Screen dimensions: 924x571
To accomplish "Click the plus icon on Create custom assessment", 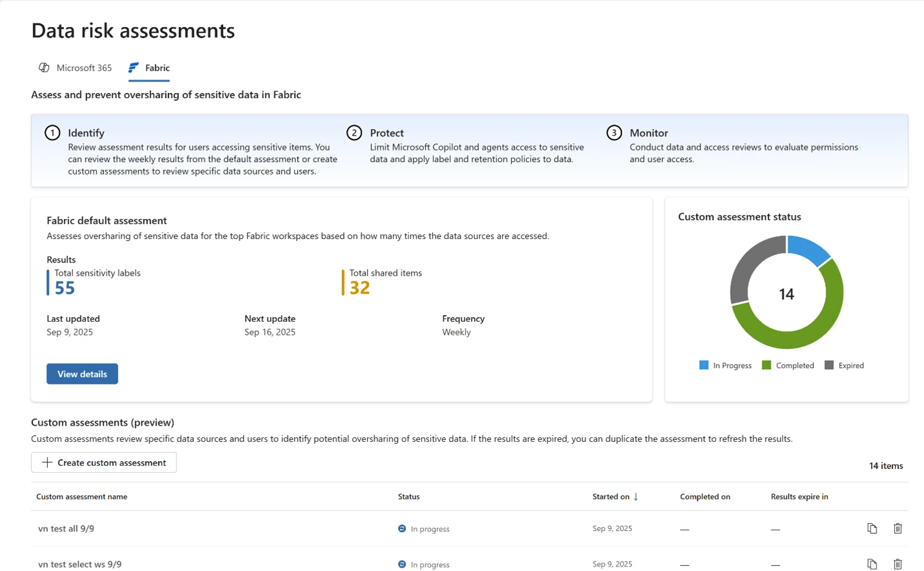I will click(48, 462).
